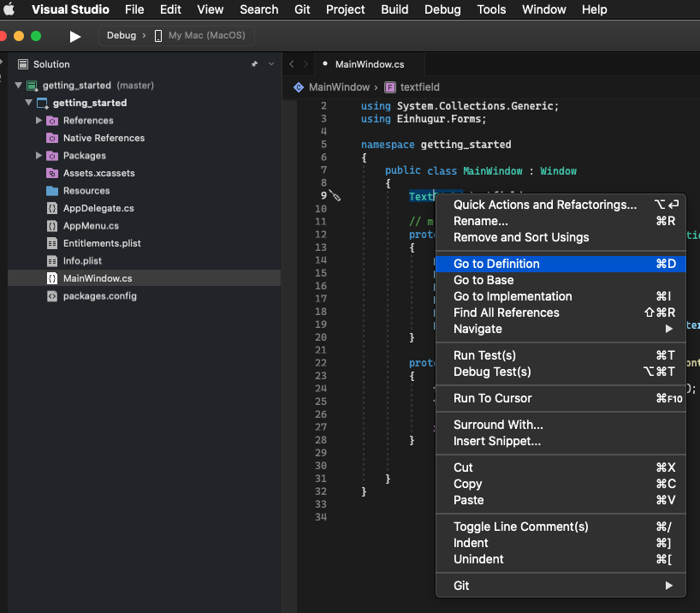This screenshot has width=700, height=613.
Task: Select Unindent in the context menu
Action: point(561,559)
